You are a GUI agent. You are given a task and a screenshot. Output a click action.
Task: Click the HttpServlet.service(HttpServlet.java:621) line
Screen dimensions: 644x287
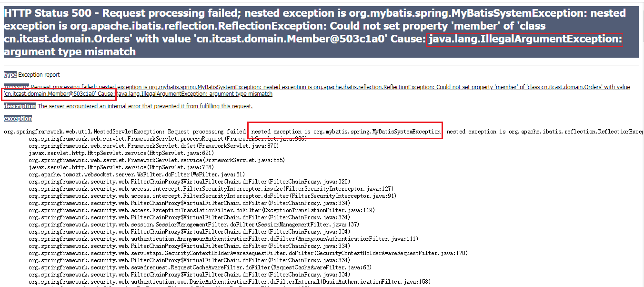click(119, 153)
